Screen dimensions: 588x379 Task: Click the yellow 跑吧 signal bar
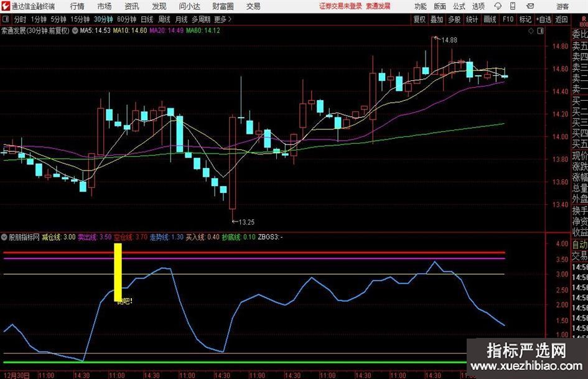(118, 272)
